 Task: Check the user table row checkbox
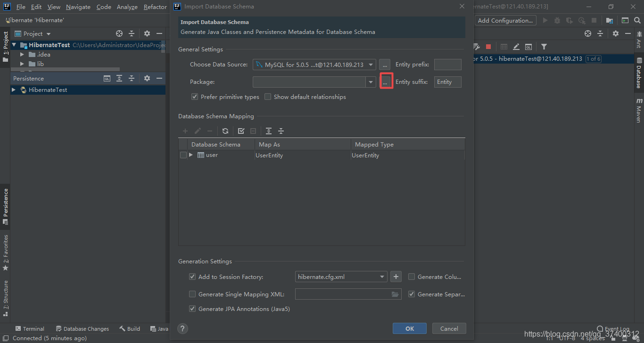click(x=183, y=155)
